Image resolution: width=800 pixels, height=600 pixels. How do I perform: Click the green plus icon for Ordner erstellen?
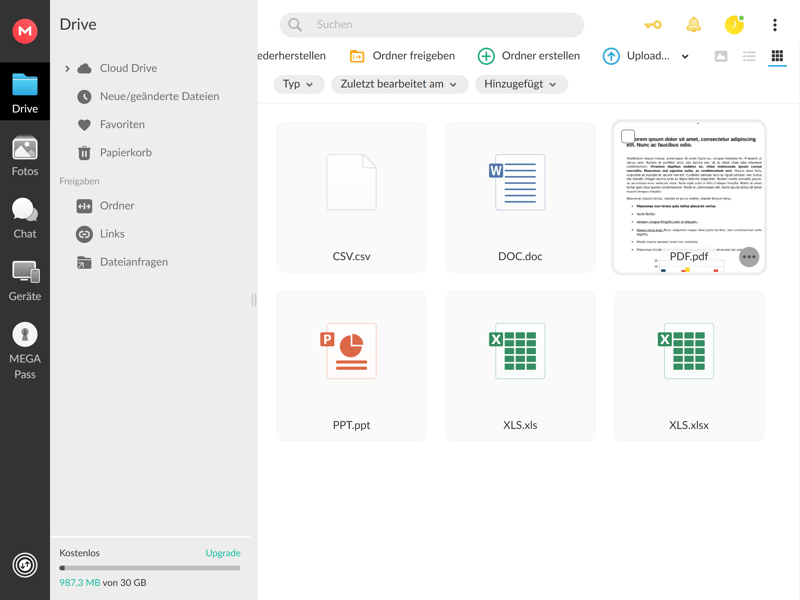click(486, 56)
